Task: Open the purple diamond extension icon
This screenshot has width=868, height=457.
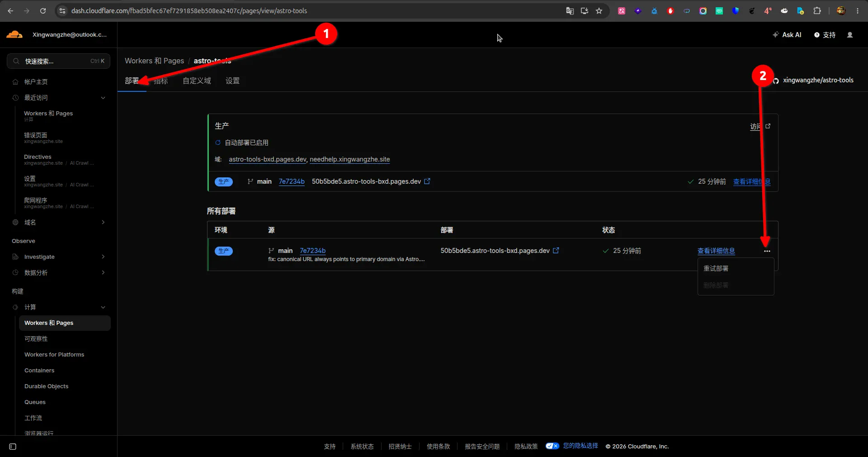Action: pyautogui.click(x=638, y=11)
